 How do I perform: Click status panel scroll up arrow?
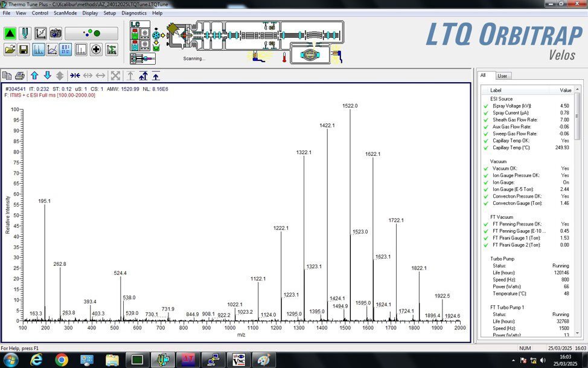[x=577, y=89]
